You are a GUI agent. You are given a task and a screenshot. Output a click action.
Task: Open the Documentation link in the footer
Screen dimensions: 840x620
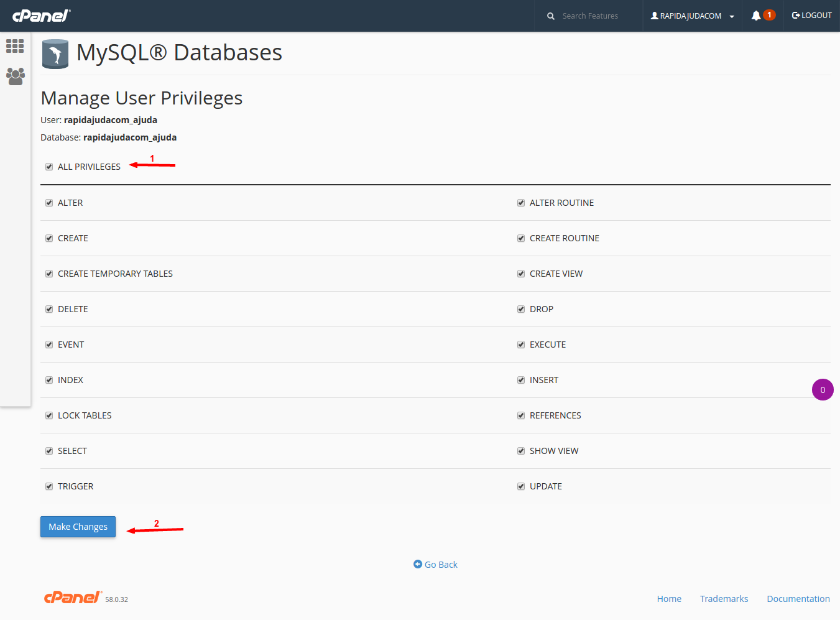point(798,598)
